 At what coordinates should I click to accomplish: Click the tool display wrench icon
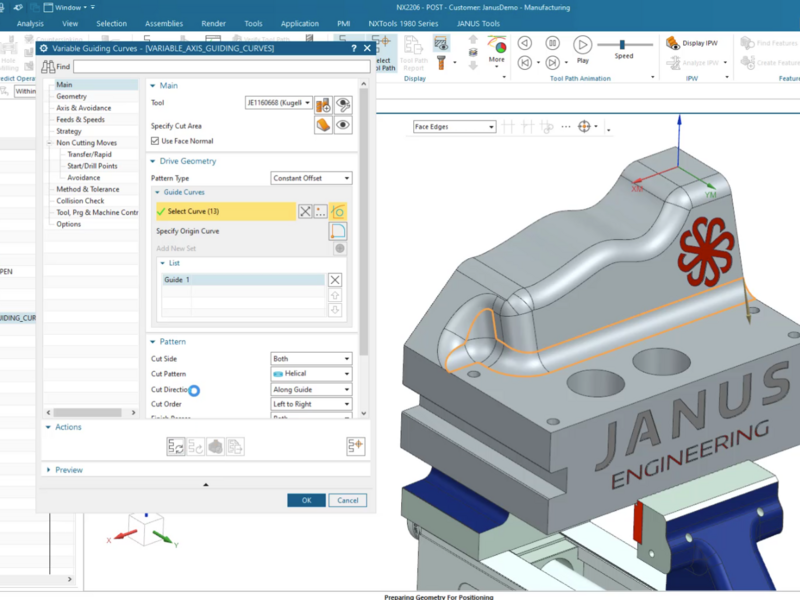[x=343, y=105]
